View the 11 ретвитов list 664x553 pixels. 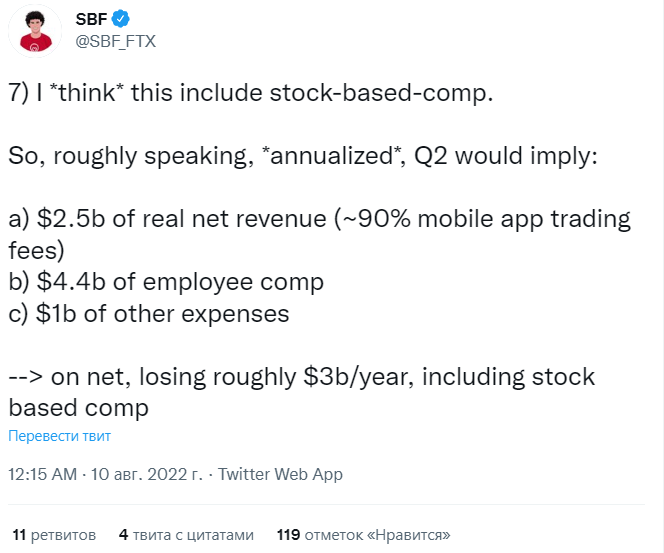(55, 534)
